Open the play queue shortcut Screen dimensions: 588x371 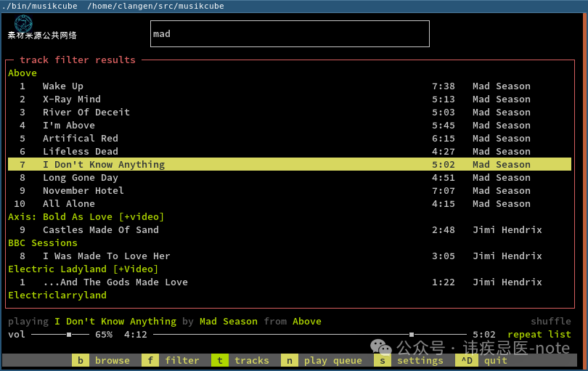322,361
